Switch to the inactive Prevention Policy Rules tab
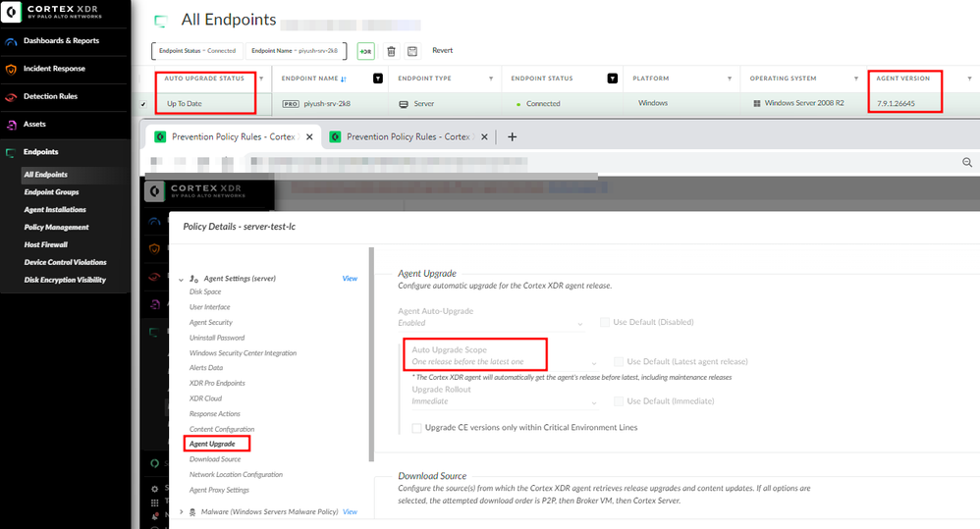980x529 pixels. 408,136
